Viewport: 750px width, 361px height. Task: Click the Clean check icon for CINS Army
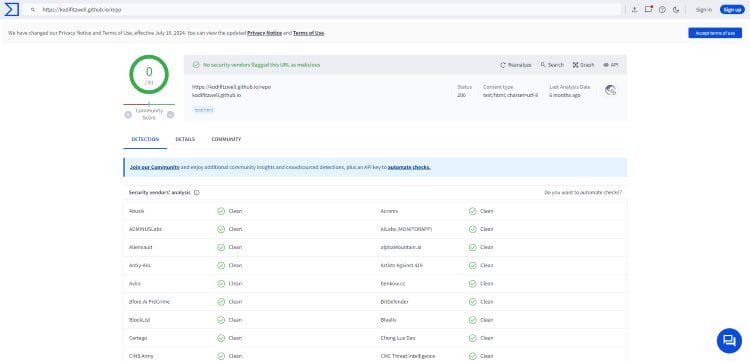221,356
